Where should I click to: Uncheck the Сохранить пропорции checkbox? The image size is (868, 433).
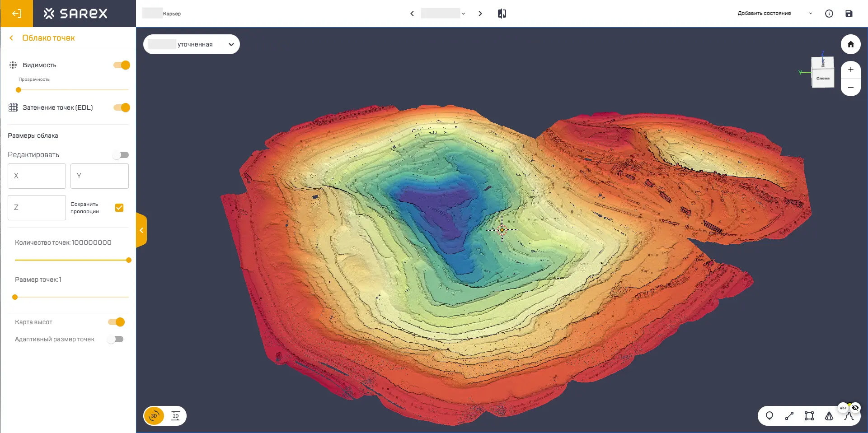click(119, 208)
